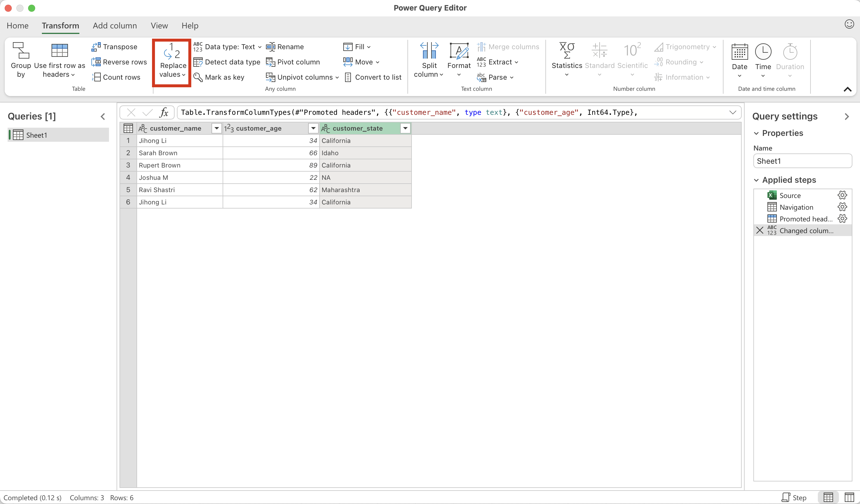The width and height of the screenshot is (860, 504).
Task: Open customer_state column filter dropdown
Action: click(405, 128)
